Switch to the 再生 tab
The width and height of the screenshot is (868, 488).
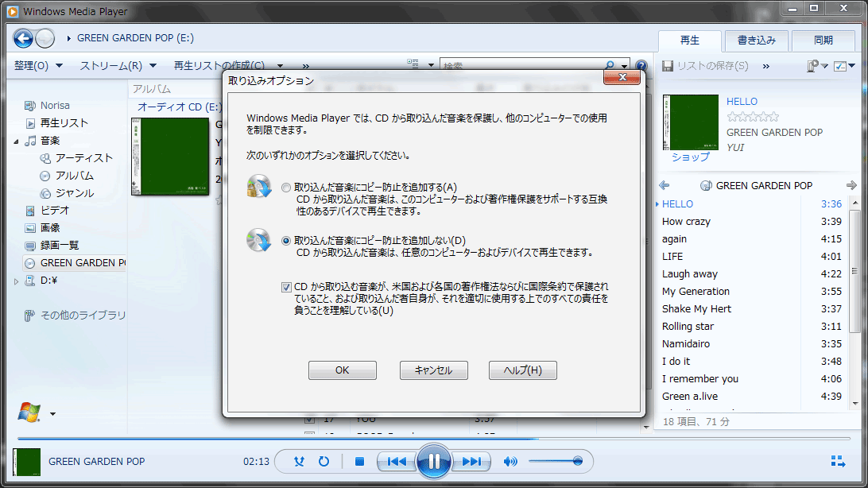point(689,41)
